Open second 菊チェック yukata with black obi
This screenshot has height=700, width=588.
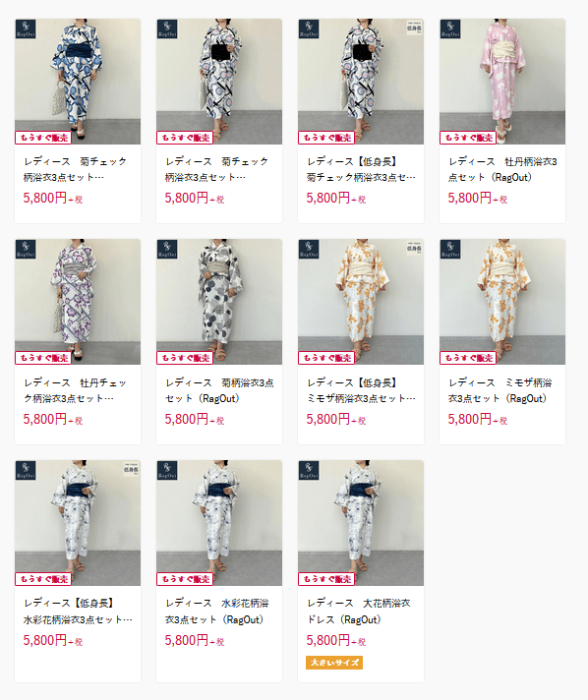click(x=219, y=82)
